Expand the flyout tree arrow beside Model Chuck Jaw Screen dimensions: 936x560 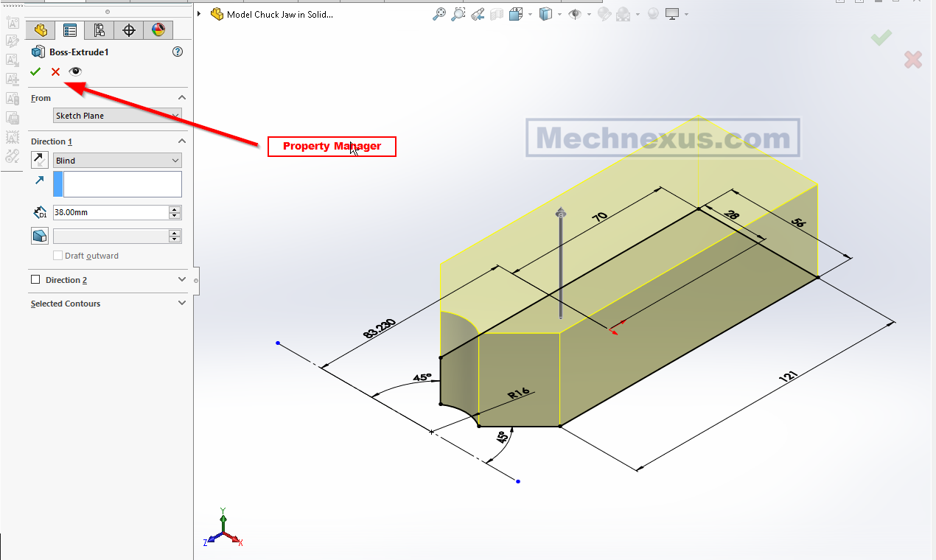click(200, 14)
